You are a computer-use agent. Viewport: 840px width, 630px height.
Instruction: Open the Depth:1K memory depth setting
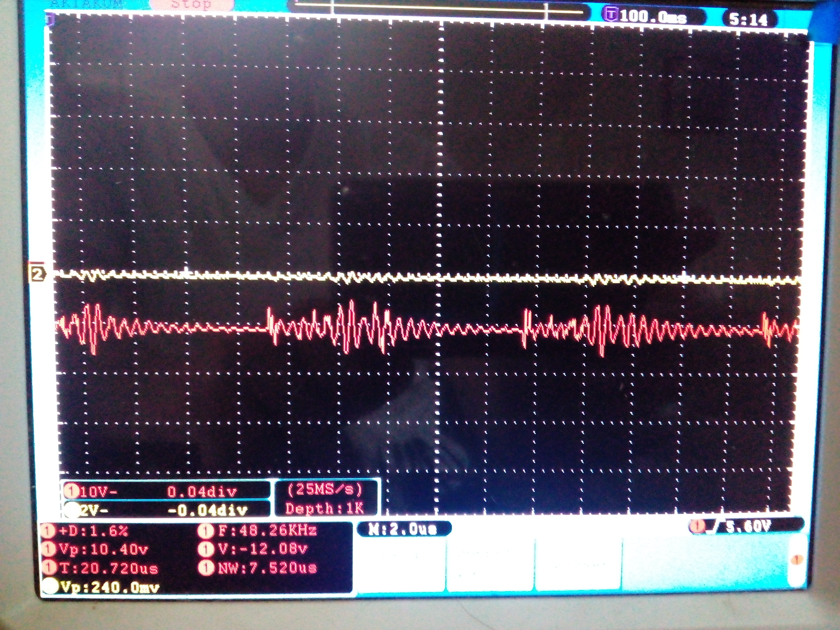(325, 508)
